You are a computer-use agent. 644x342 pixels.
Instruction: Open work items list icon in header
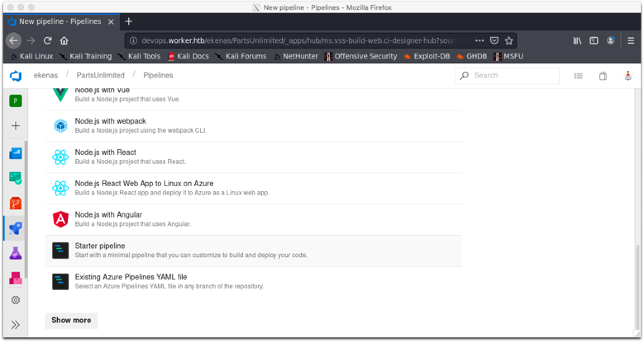point(578,76)
